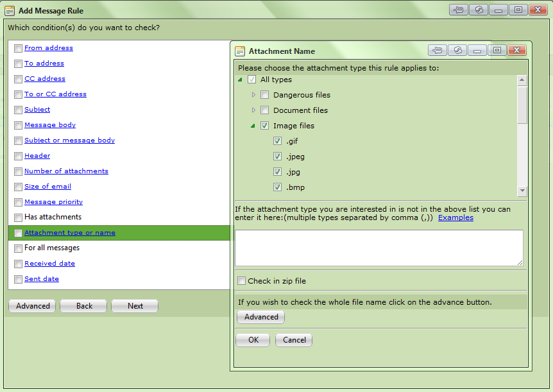This screenshot has width=553, height=392.
Task: Click the refresh icon in Add Message Rule title bar
Action: [479, 10]
